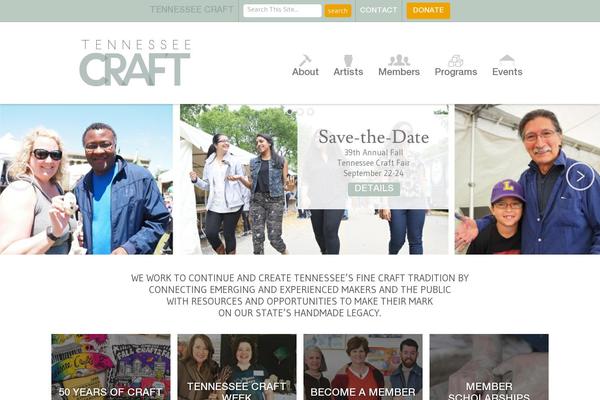600x400 pixels.
Task: Click the orange Donate button
Action: (428, 10)
